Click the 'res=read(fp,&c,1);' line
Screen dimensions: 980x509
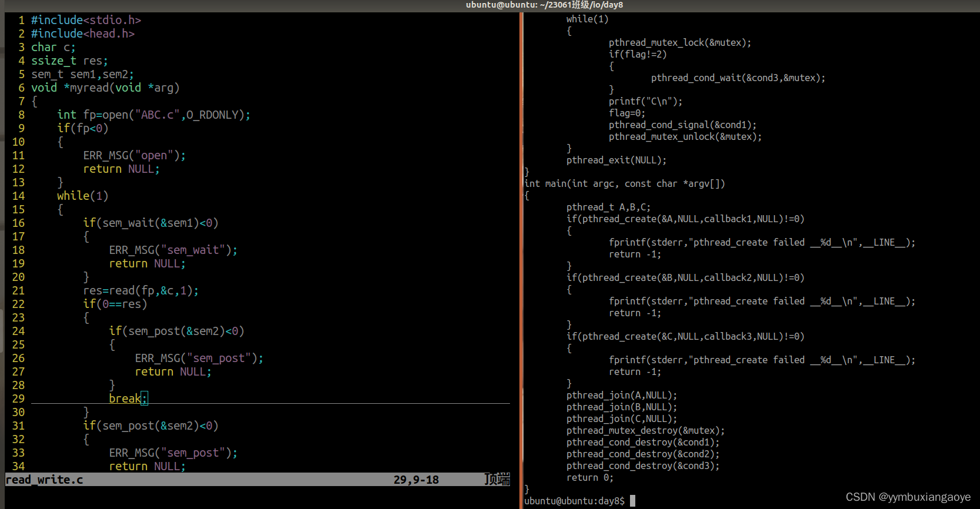(141, 290)
